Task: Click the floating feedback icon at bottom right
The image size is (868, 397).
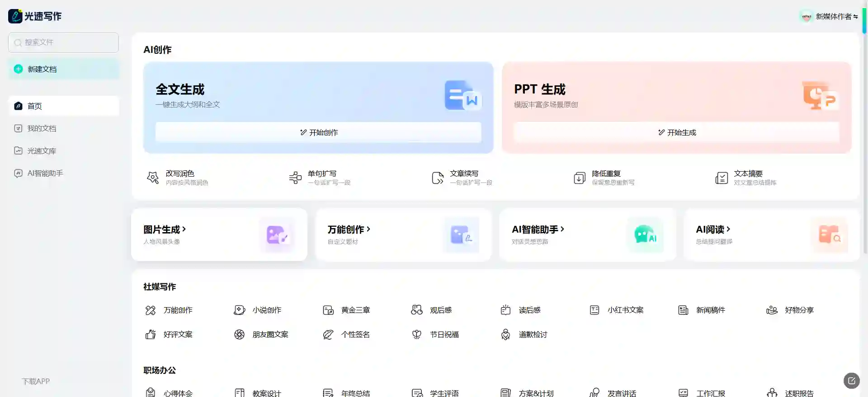Action: (852, 381)
